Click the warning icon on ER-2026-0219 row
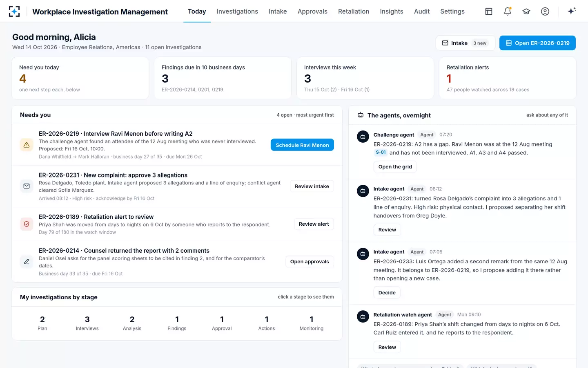 pyautogui.click(x=27, y=145)
